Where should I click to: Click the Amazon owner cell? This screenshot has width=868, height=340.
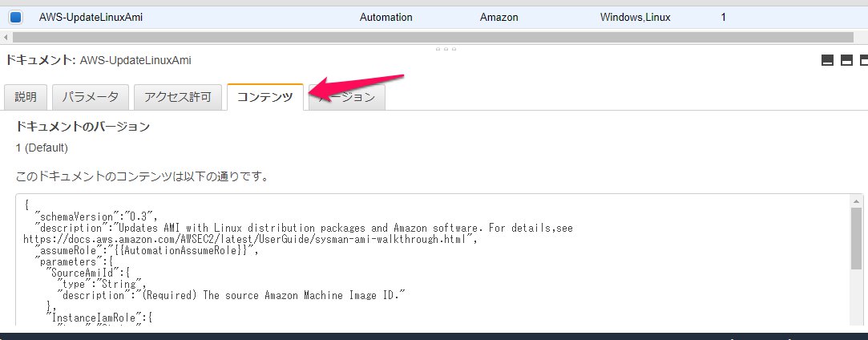(x=499, y=17)
